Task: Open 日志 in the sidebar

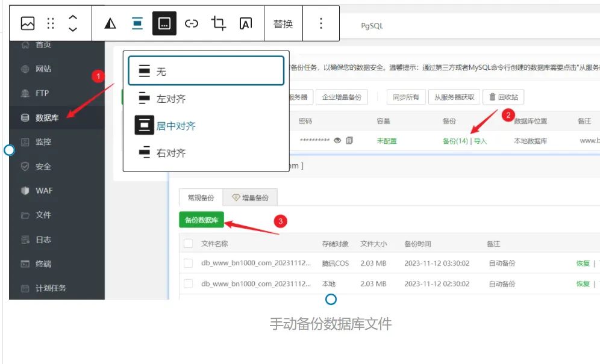Action: pyautogui.click(x=43, y=239)
